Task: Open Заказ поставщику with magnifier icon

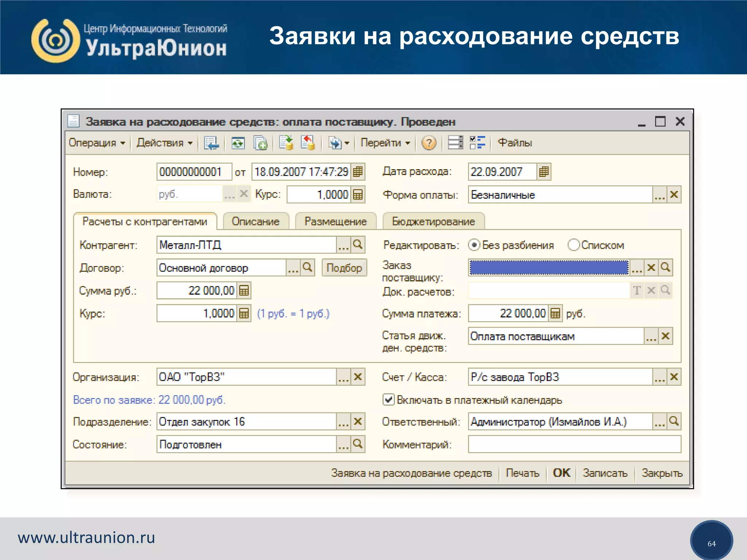Action: coord(665,268)
